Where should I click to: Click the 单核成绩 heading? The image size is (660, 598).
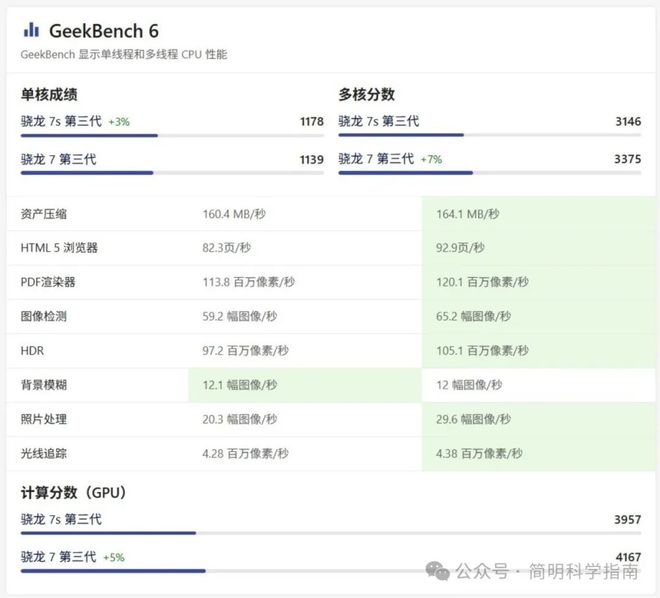[x=49, y=94]
